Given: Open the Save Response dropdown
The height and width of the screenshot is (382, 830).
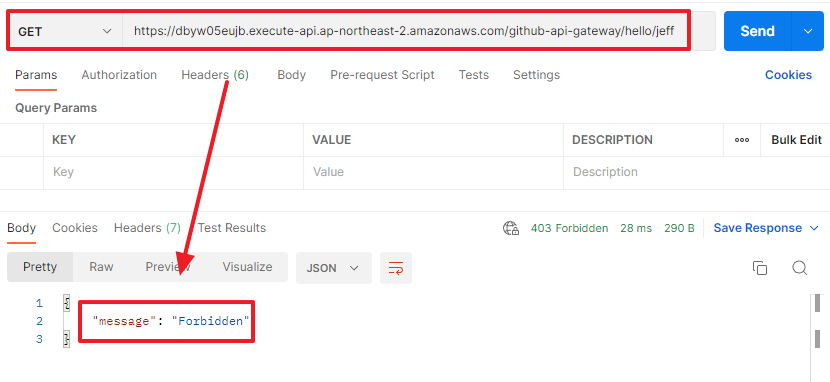Looking at the screenshot, I should [x=766, y=229].
